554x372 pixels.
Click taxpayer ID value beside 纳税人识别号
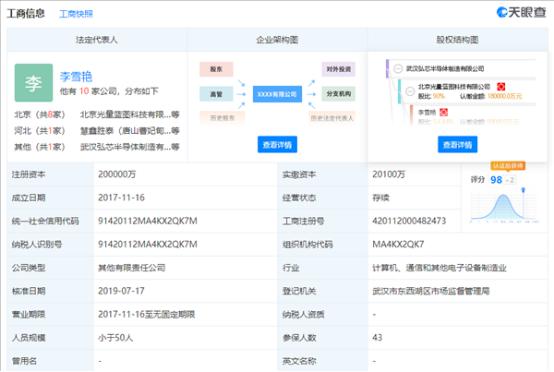tap(148, 244)
